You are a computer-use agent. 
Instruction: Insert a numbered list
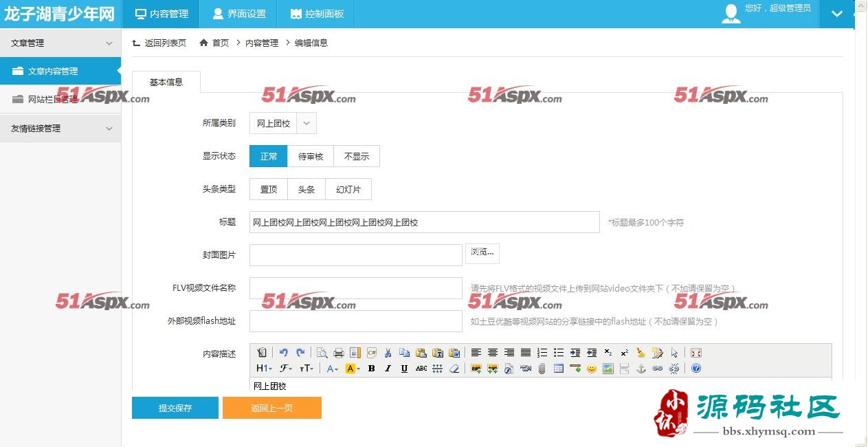(x=542, y=353)
